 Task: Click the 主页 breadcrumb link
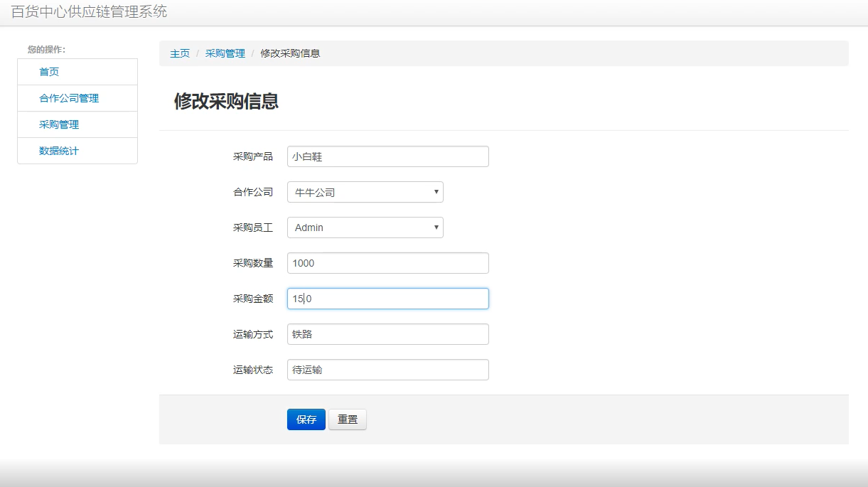180,53
